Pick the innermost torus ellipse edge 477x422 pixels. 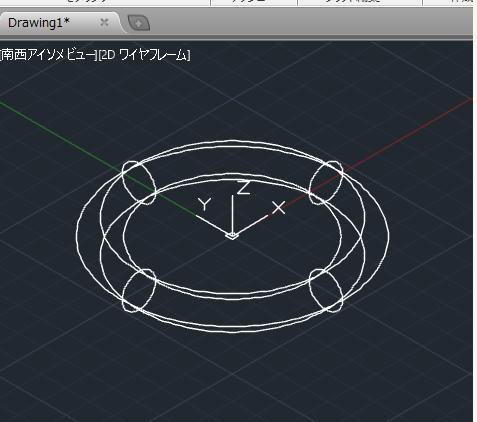124,236
